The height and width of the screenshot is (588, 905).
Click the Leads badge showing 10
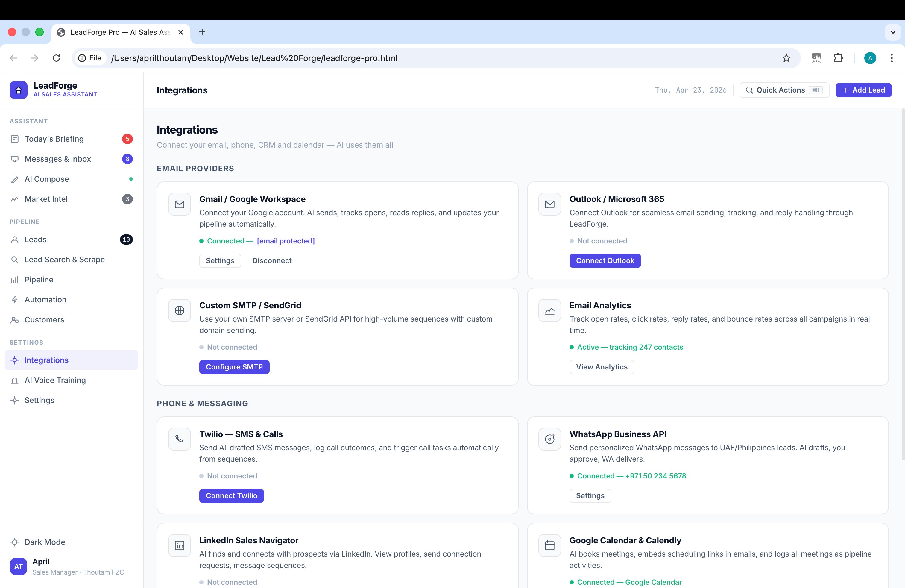(126, 239)
